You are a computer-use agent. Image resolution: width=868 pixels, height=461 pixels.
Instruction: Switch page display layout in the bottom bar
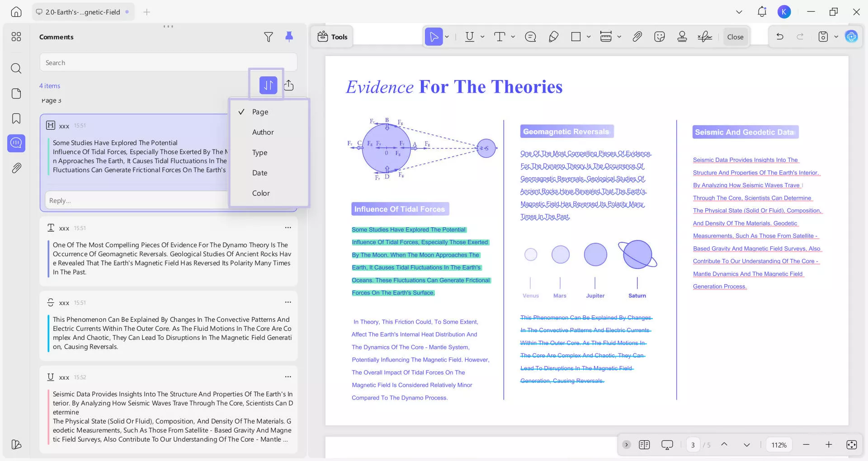pyautogui.click(x=644, y=445)
